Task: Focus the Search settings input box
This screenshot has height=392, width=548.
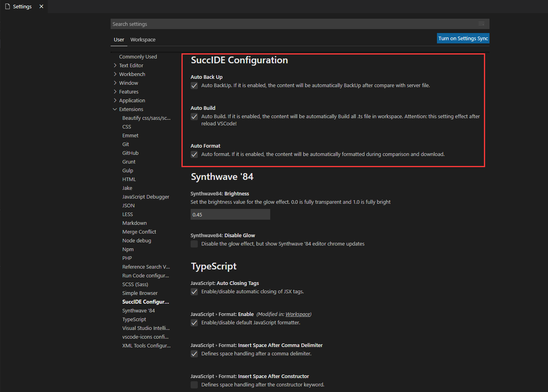Action: click(x=294, y=24)
